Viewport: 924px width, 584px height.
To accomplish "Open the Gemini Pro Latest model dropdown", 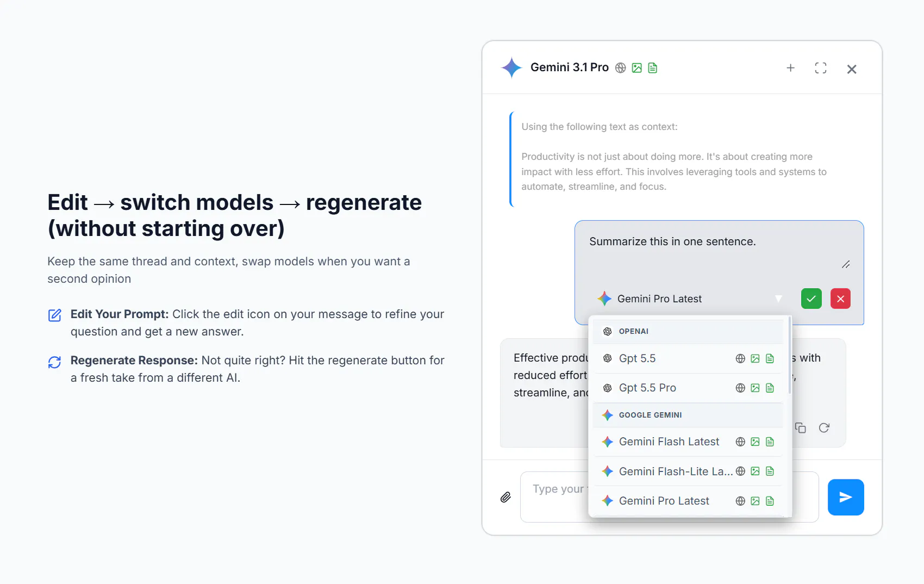I will [x=690, y=299].
